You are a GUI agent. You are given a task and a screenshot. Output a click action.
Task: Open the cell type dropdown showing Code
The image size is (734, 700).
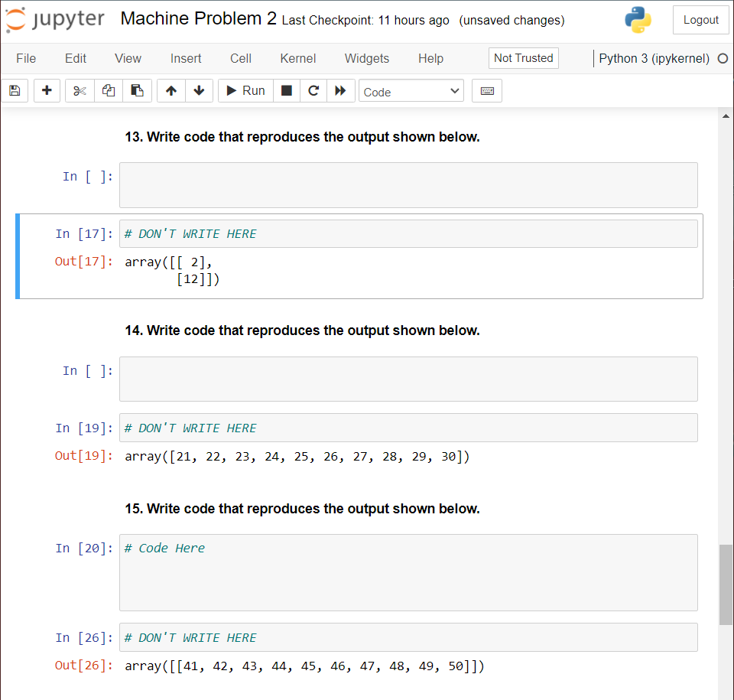tap(411, 91)
